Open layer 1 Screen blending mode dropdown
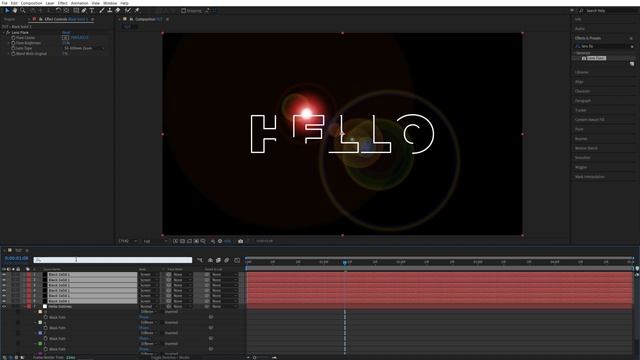Image resolution: width=640 pixels, height=360 pixels. [149, 275]
